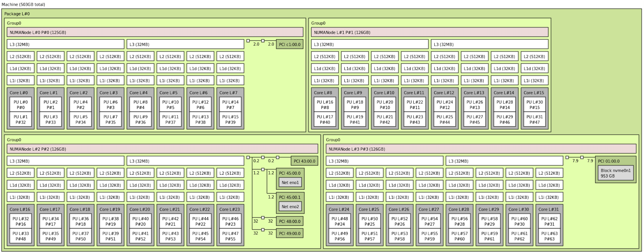Click the PCI c1:00.0 device box
Viewport: 644px width, 252px height.
coord(290,44)
